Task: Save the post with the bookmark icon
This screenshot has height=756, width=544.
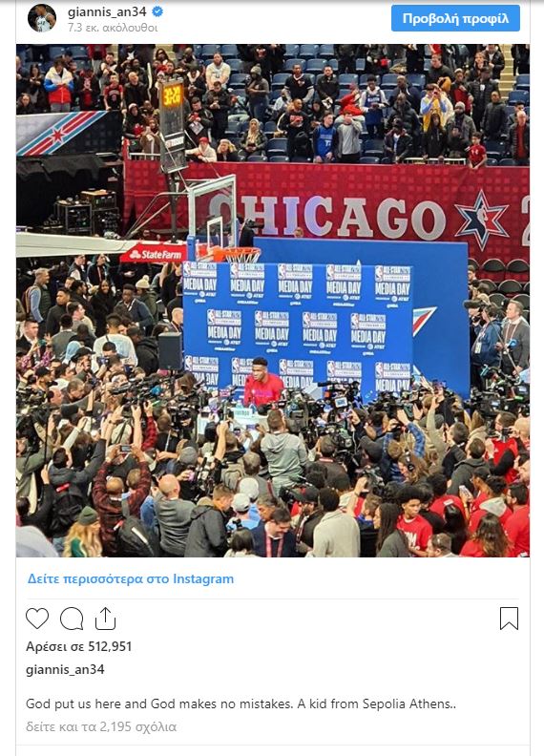Action: 509,619
